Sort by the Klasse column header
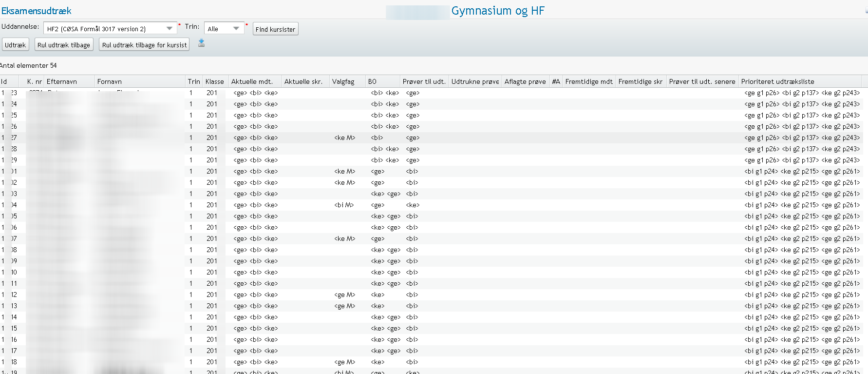Screen dimensions: 868x374 (x=215, y=81)
